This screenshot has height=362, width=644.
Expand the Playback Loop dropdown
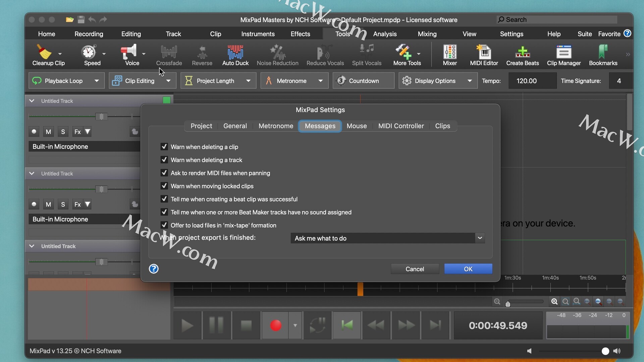(x=97, y=81)
